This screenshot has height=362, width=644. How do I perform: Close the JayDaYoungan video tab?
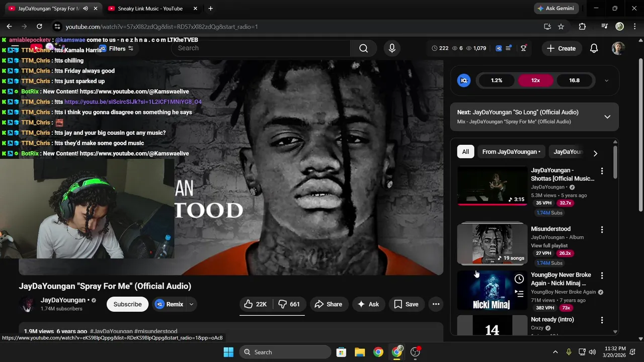tap(95, 9)
